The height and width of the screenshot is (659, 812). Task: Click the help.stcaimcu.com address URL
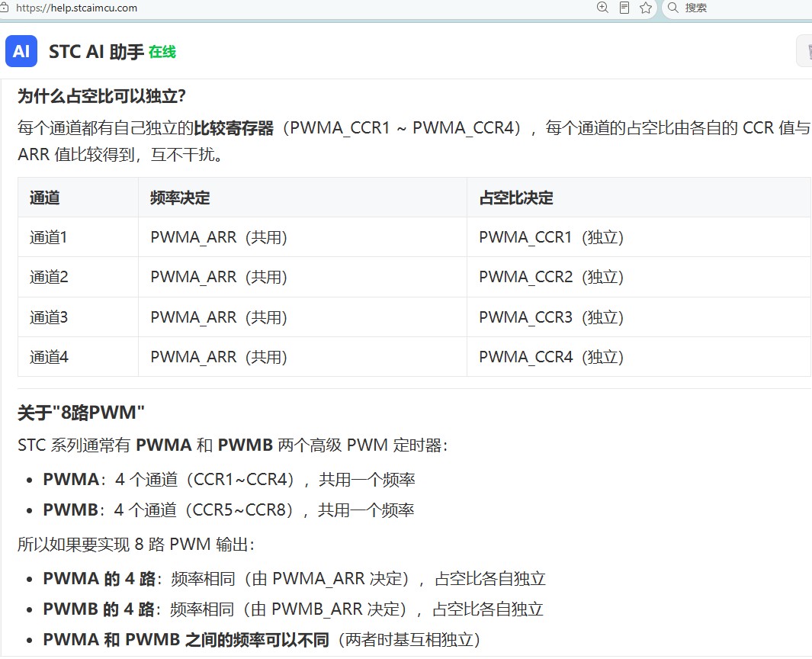(77, 8)
